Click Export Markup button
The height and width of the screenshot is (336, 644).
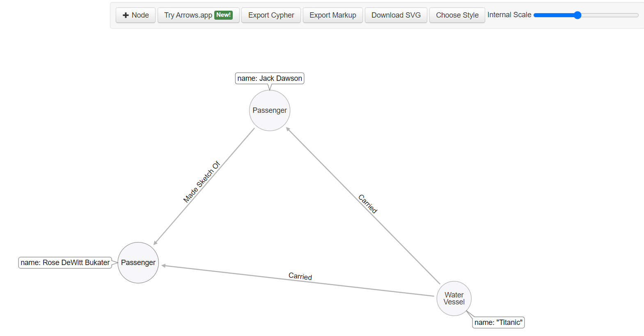point(332,15)
